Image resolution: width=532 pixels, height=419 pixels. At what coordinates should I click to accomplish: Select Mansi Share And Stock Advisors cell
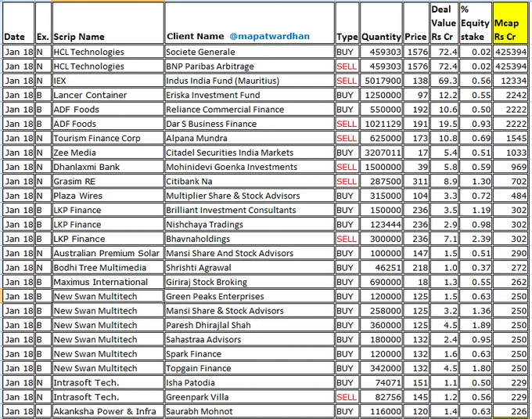click(250, 253)
